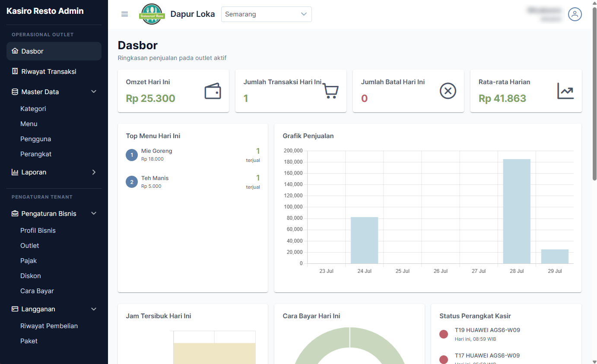
Task: Click the trending chart icon
Action: coord(565,91)
